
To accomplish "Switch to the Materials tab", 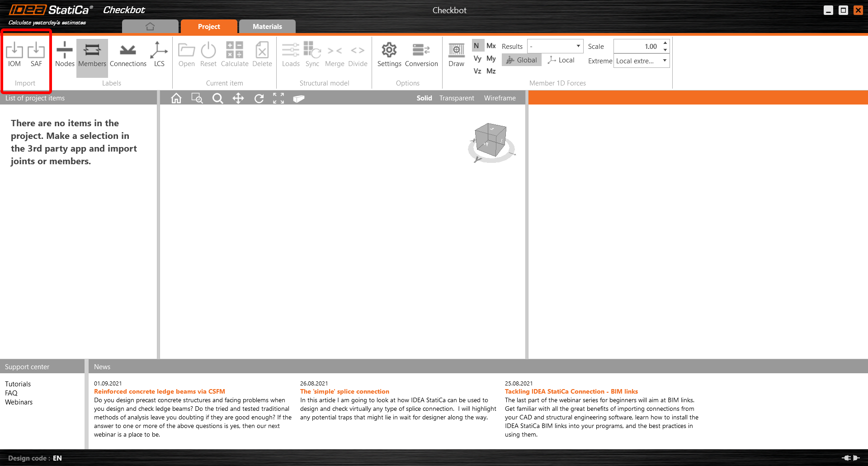I will tap(267, 27).
